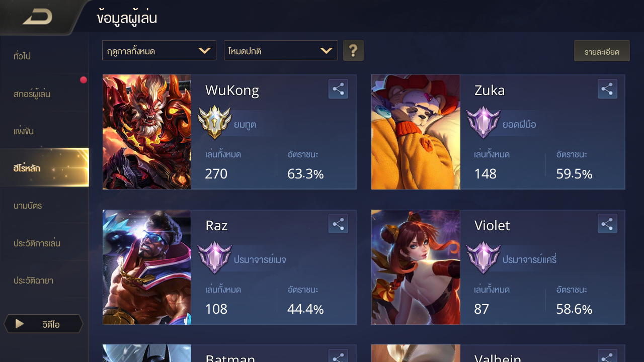Share Violet hero stats
This screenshot has width=644, height=362.
(607, 224)
